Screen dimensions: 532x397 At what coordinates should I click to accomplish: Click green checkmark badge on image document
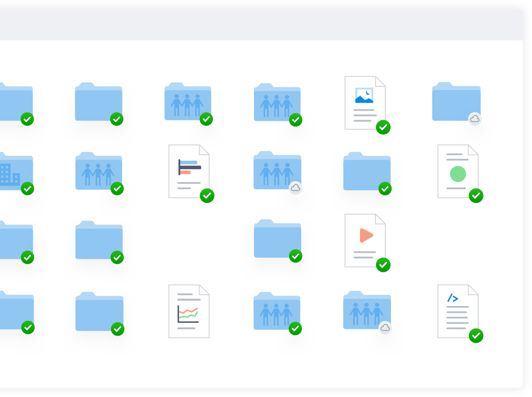(383, 127)
